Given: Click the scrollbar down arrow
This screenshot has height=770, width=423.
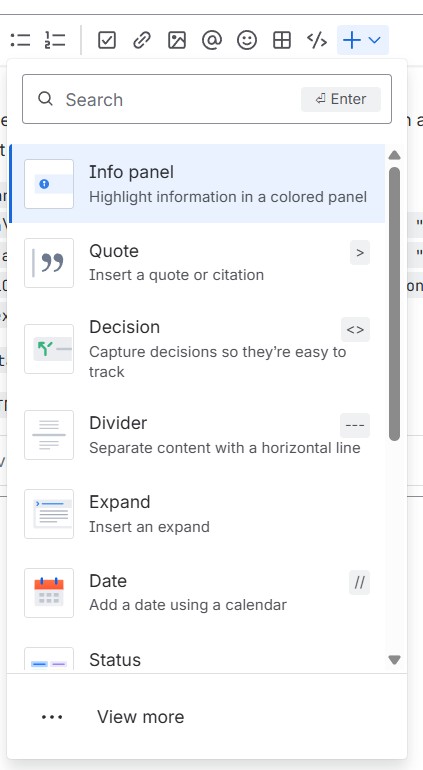Looking at the screenshot, I should pyautogui.click(x=394, y=660).
